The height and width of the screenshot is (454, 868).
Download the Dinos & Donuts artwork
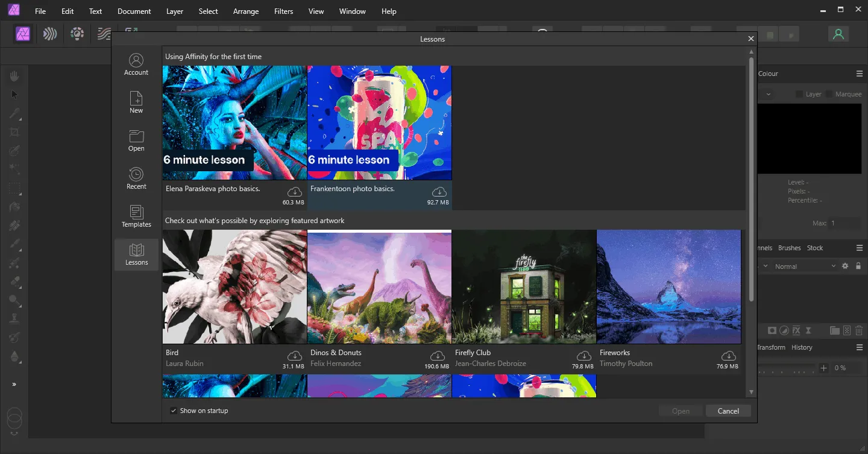[438, 356]
